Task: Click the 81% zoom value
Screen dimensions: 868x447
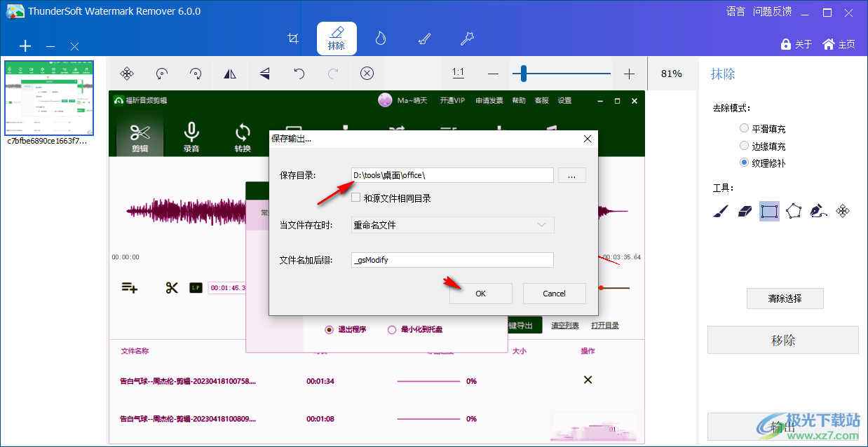Action: tap(672, 74)
